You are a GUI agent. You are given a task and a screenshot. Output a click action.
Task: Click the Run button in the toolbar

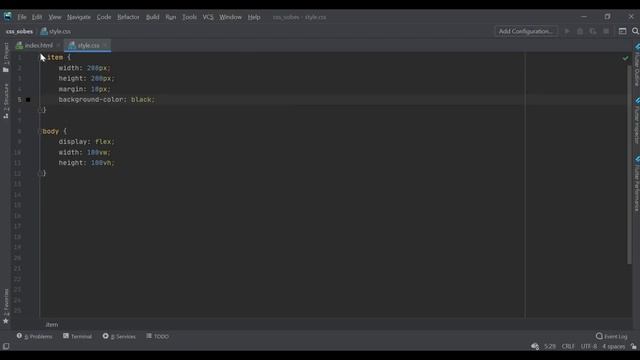tap(567, 31)
